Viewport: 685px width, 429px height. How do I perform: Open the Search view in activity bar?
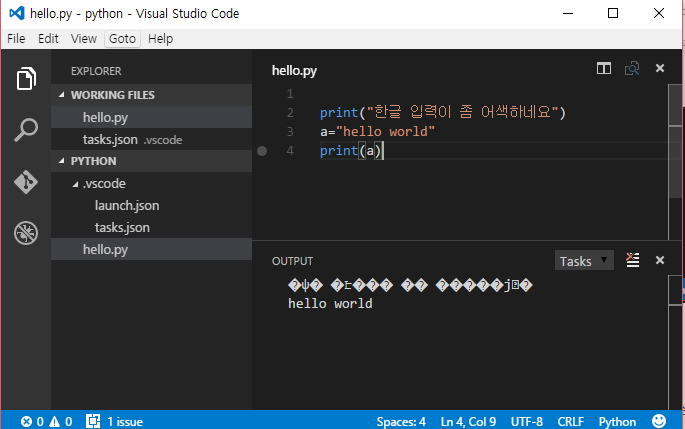[x=26, y=130]
